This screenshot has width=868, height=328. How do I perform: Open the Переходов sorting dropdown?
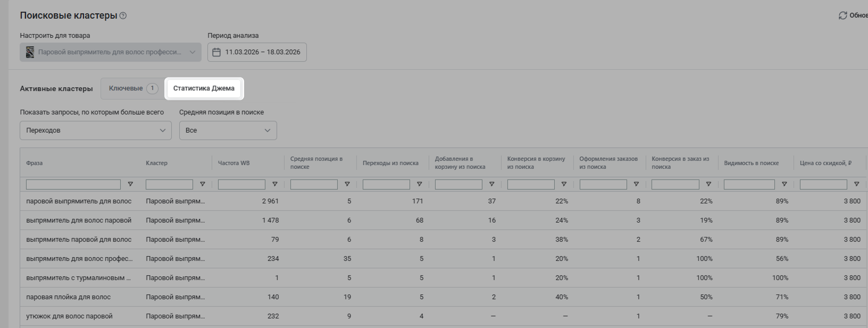pyautogui.click(x=95, y=131)
